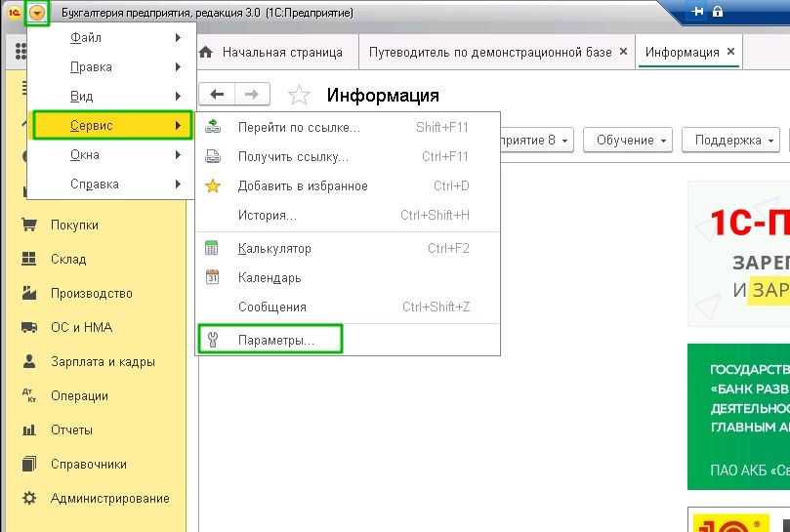Click the yellow star favorites icon
The height and width of the screenshot is (532, 790).
(x=213, y=185)
